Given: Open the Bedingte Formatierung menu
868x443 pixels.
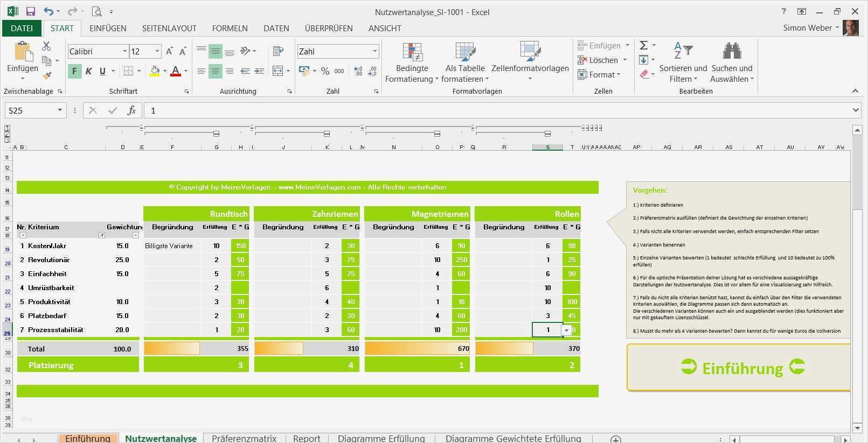Looking at the screenshot, I should click(412, 62).
